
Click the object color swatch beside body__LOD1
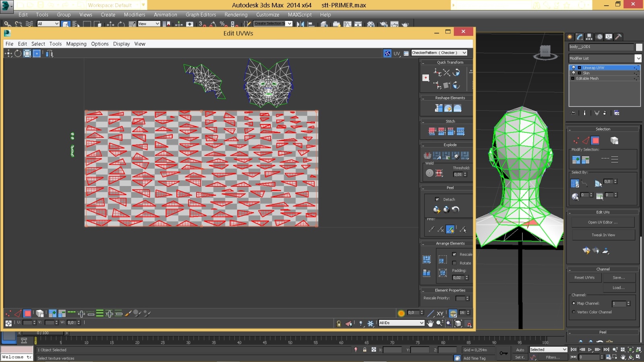tap(639, 47)
